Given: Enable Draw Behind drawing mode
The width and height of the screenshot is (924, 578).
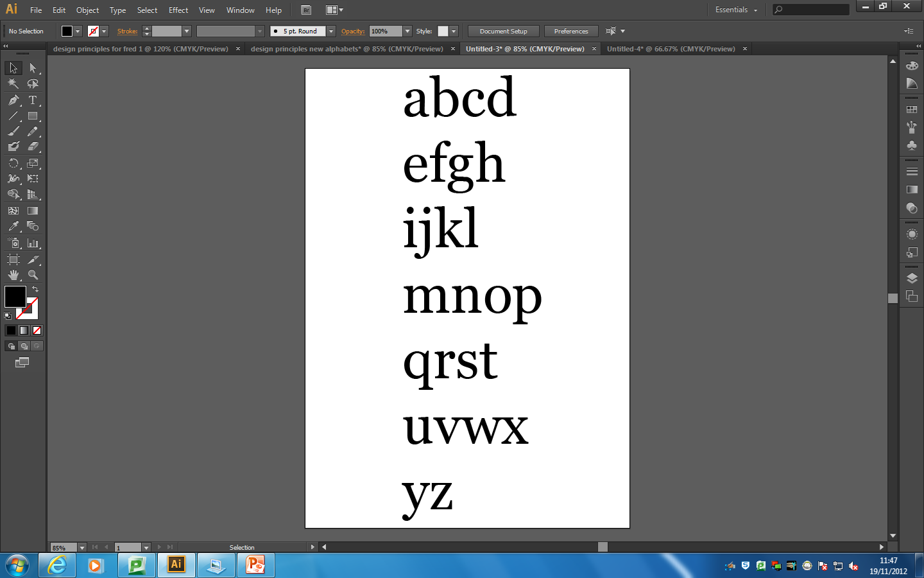Looking at the screenshot, I should click(24, 346).
